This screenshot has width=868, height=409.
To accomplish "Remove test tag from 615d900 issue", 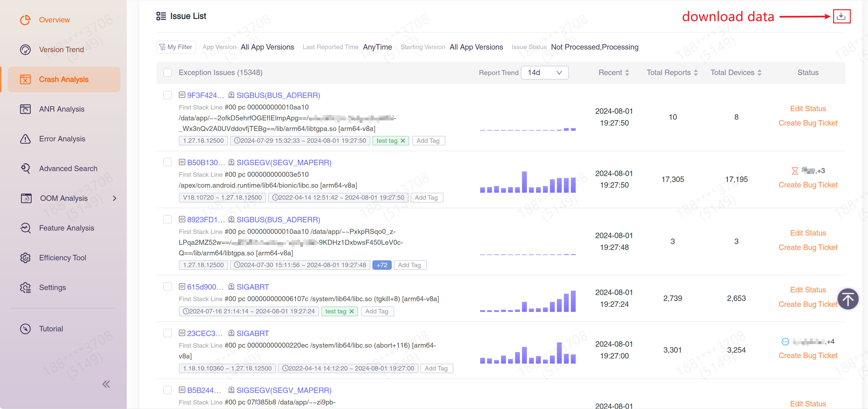I will (352, 311).
